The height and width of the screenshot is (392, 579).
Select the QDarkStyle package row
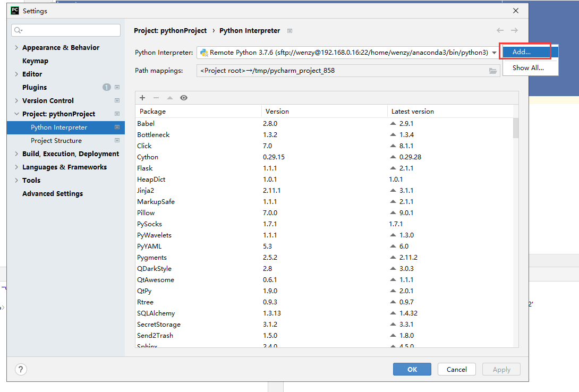[x=324, y=269]
